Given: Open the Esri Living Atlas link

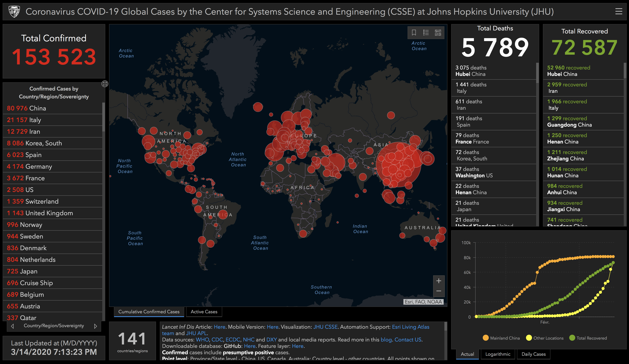Looking at the screenshot, I should (x=411, y=327).
